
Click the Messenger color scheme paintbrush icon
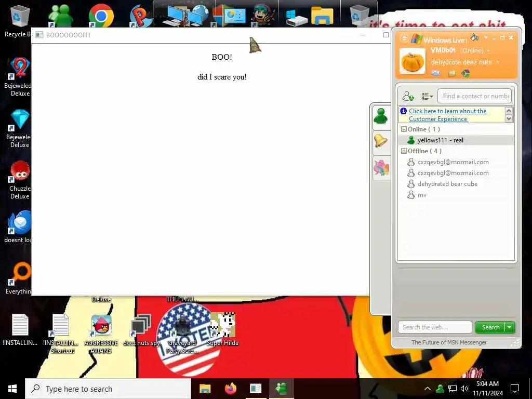pos(474,37)
